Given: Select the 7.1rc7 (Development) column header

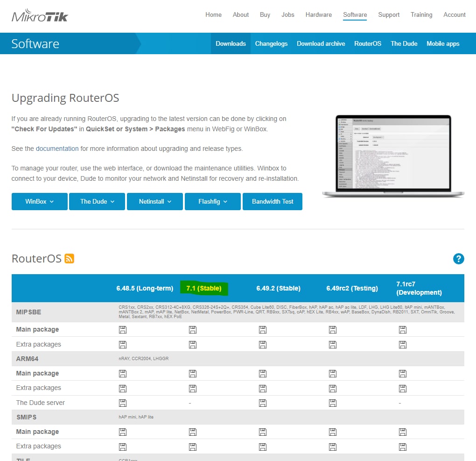Looking at the screenshot, I should point(419,288).
